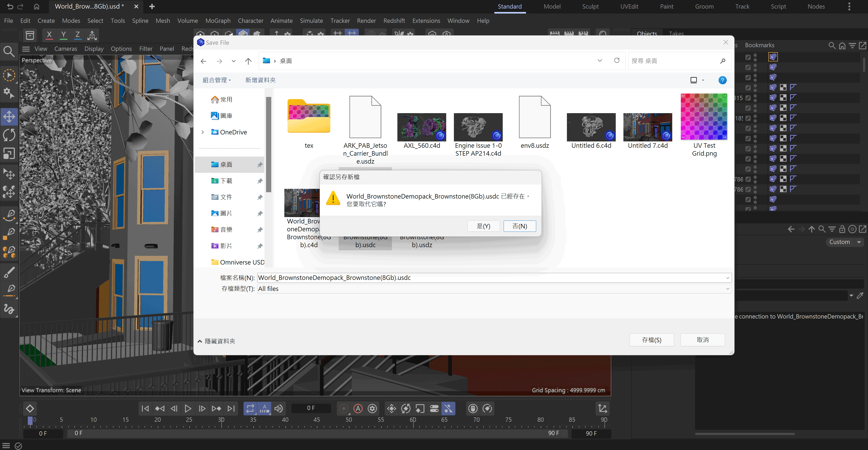The width and height of the screenshot is (868, 450).
Task: Click 是(Y) to replace the file
Action: coord(483,226)
